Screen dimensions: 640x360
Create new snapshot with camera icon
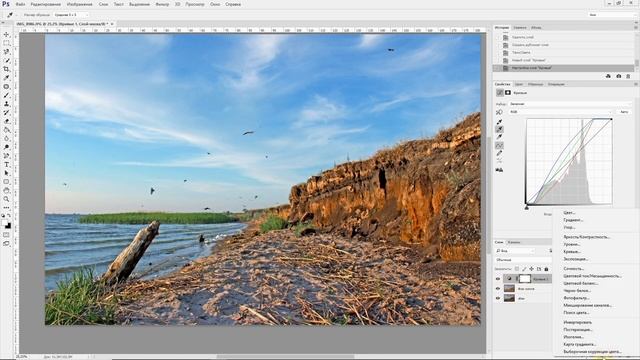(x=618, y=76)
